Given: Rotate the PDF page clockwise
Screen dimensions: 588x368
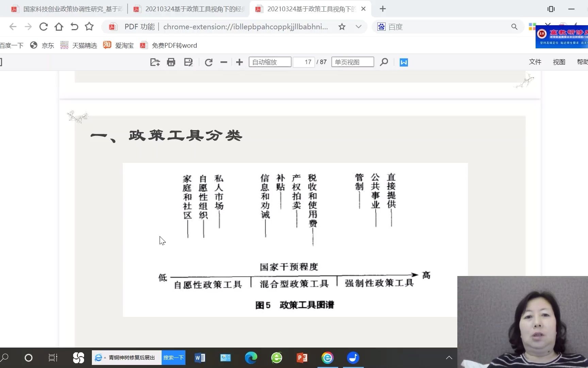Looking at the screenshot, I should (209, 62).
